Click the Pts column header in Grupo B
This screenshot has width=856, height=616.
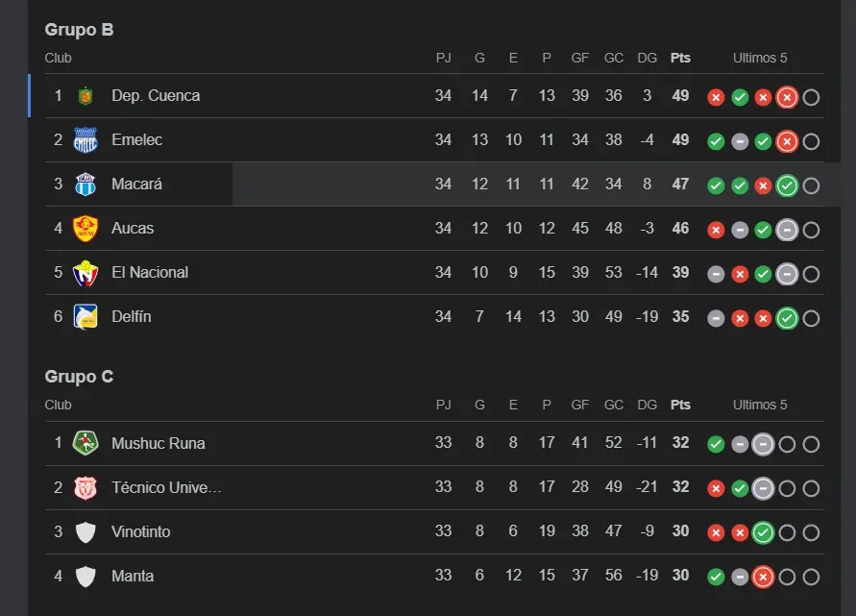pos(680,58)
